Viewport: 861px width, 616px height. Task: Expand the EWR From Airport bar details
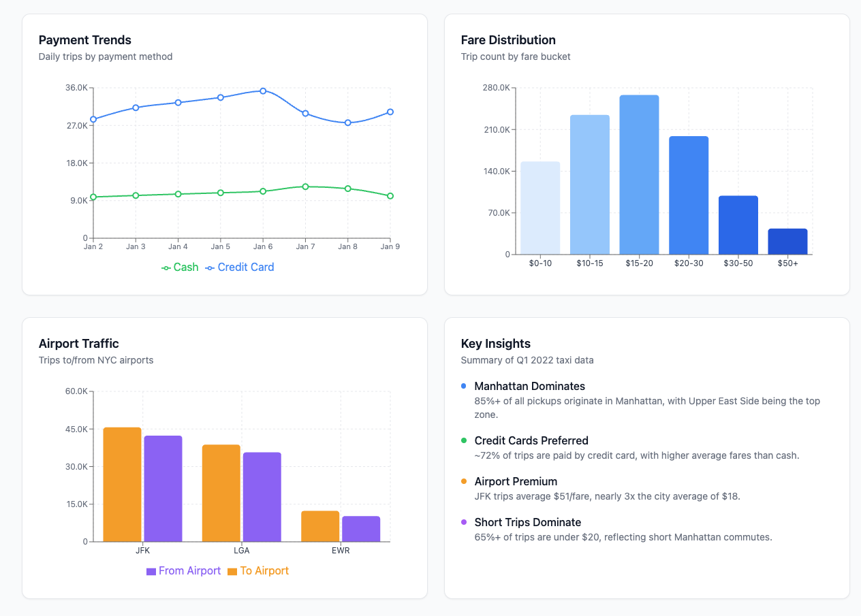coord(360,528)
